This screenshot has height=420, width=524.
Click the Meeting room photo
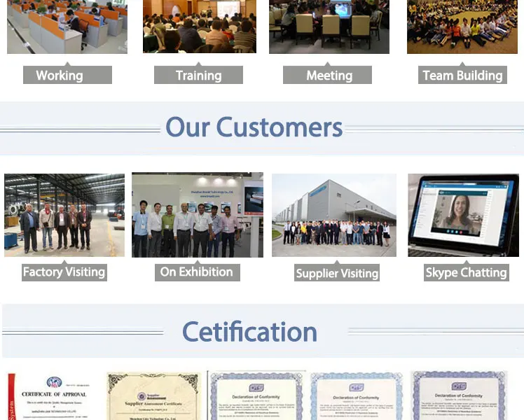pyautogui.click(x=329, y=27)
